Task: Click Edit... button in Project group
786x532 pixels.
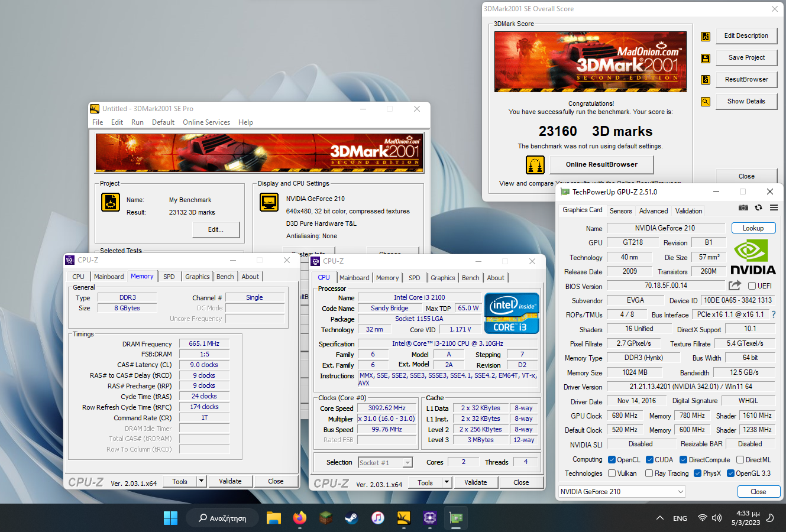Action: click(216, 230)
